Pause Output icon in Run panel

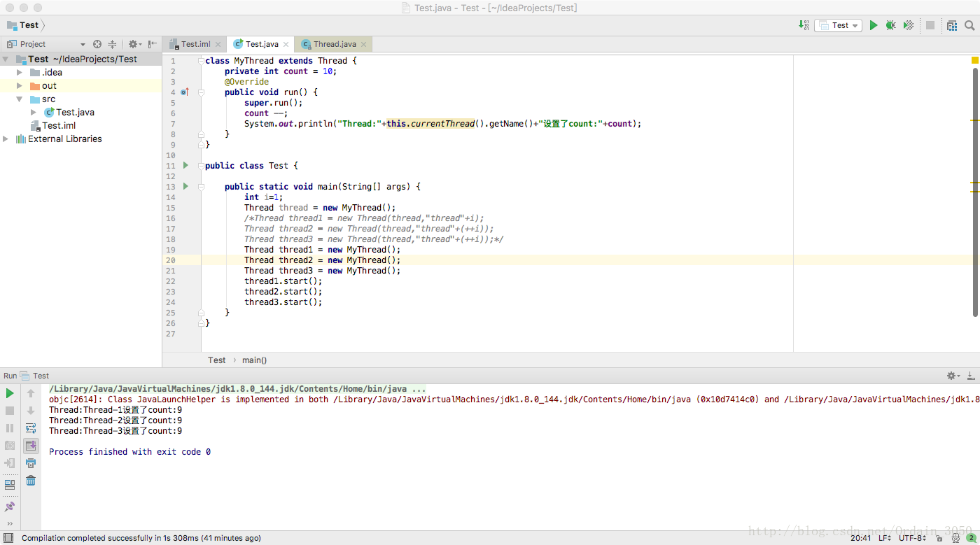(x=10, y=428)
